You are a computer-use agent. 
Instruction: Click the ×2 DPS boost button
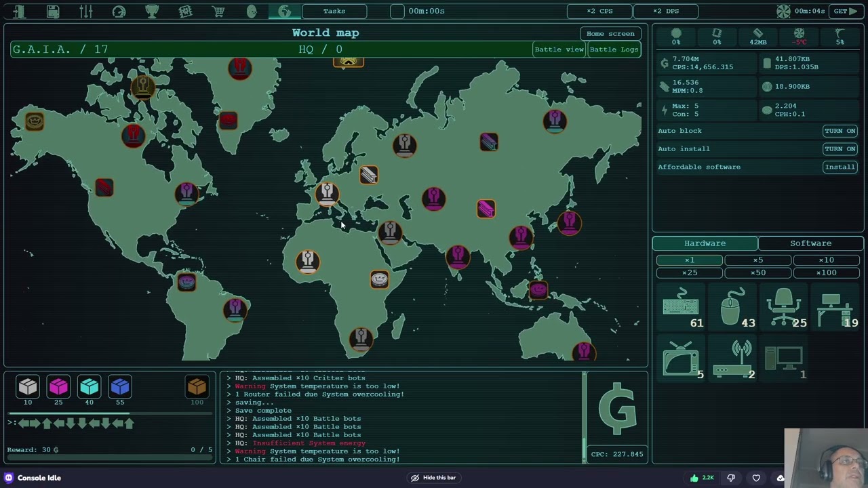click(666, 11)
